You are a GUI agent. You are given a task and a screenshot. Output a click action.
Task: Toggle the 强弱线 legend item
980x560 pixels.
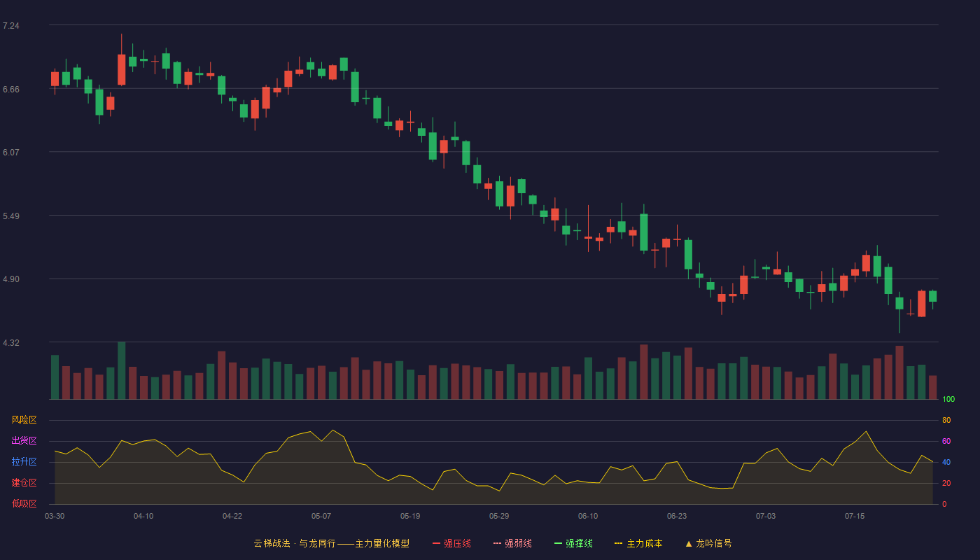point(512,543)
